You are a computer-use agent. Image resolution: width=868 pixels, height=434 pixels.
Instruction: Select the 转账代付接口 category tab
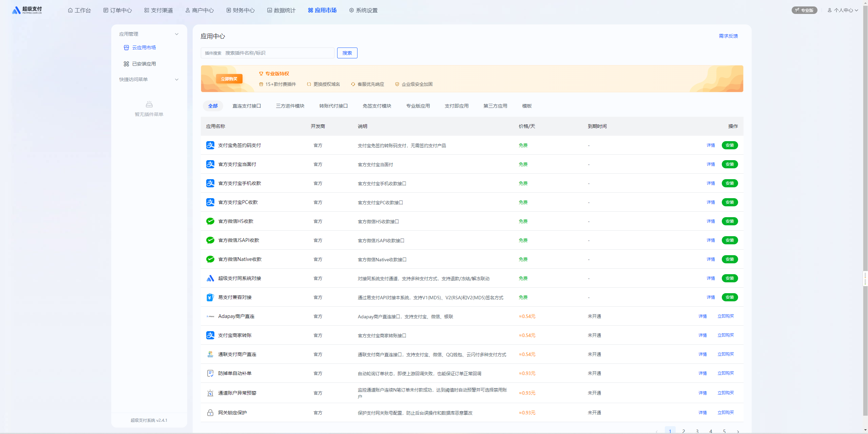[333, 106]
